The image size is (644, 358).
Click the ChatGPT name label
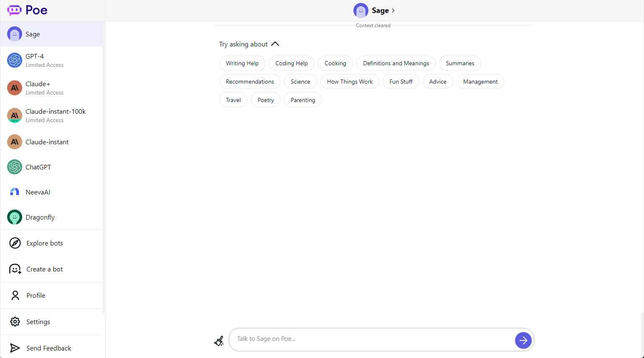(38, 167)
